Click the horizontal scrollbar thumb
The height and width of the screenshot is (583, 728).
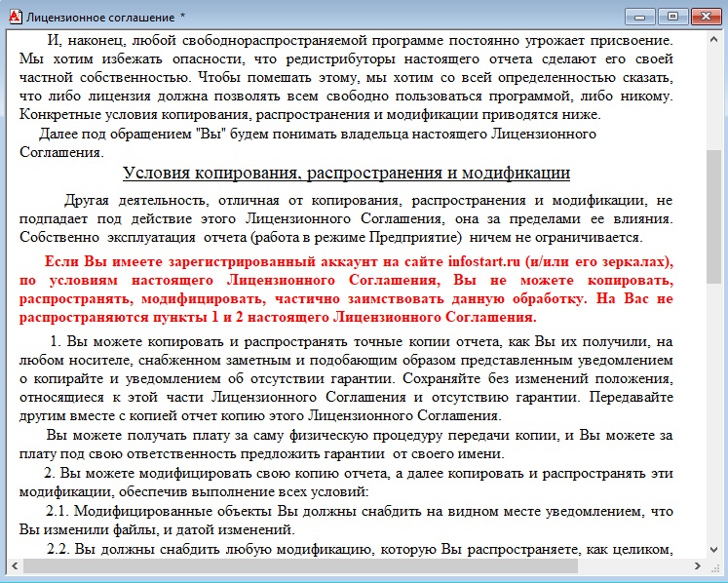click(x=300, y=565)
